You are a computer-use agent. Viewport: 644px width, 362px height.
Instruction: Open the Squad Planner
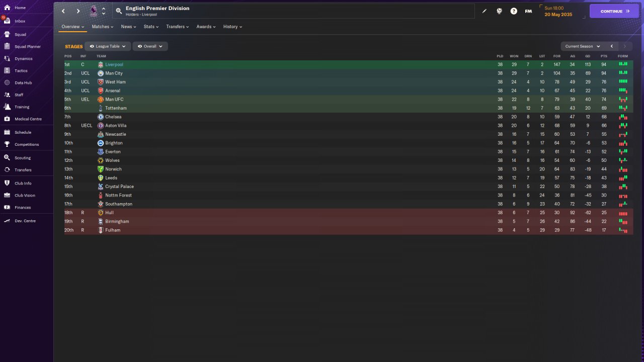27,47
